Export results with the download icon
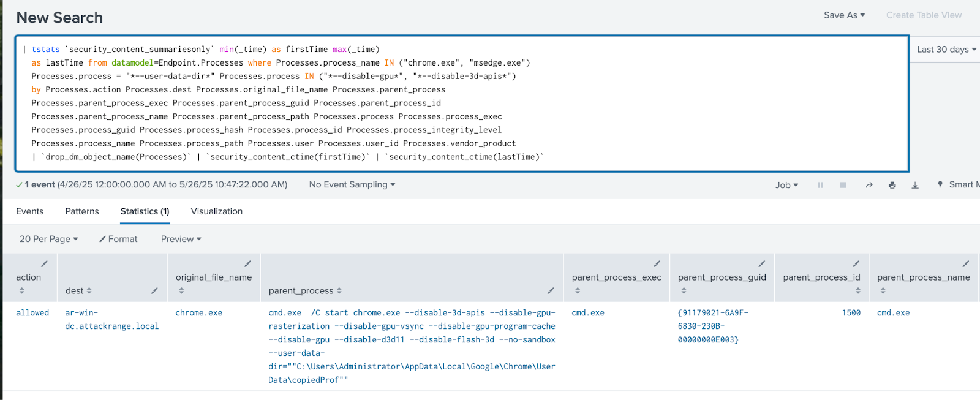 [x=915, y=185]
